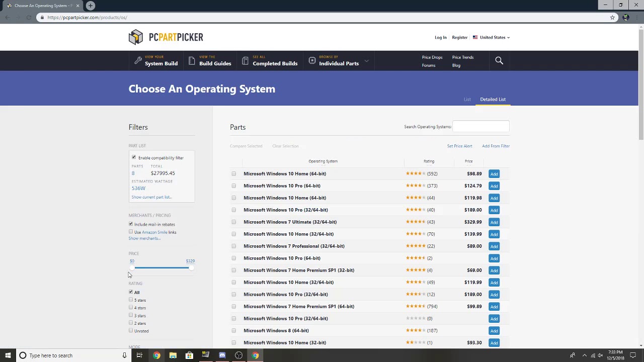The width and height of the screenshot is (644, 362).
Task: Click Add From Filter
Action: (x=496, y=146)
